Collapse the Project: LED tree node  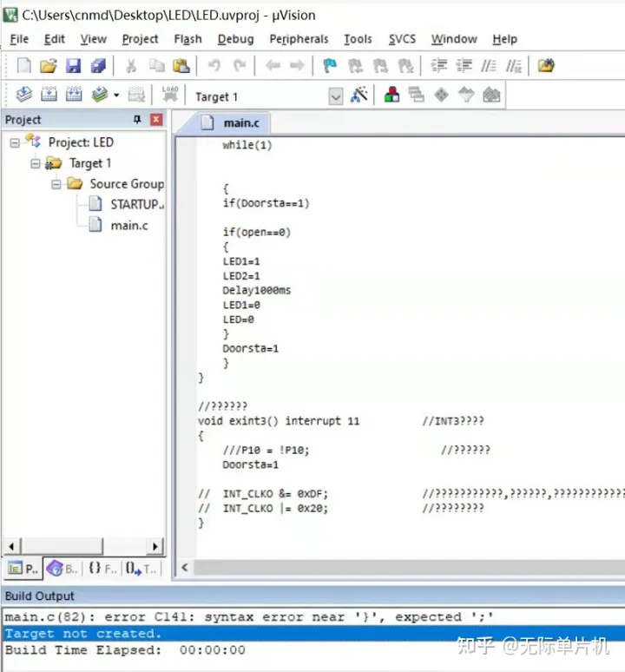(x=15, y=142)
